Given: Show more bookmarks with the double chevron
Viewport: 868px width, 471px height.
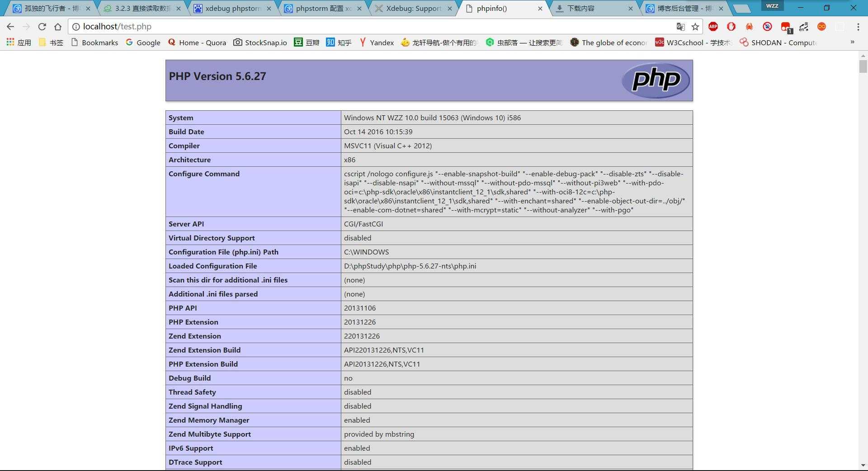Looking at the screenshot, I should [852, 42].
